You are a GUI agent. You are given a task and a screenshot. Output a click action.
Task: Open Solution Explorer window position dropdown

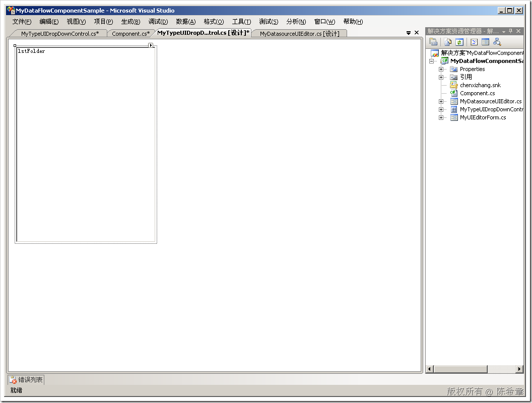[504, 32]
